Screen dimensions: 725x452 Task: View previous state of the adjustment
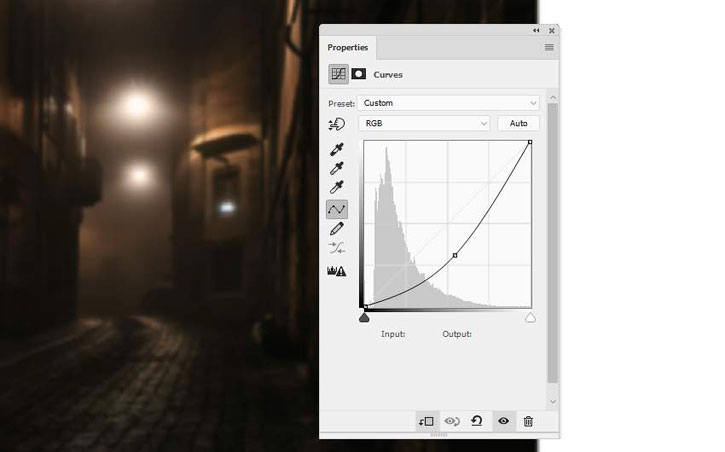point(452,421)
